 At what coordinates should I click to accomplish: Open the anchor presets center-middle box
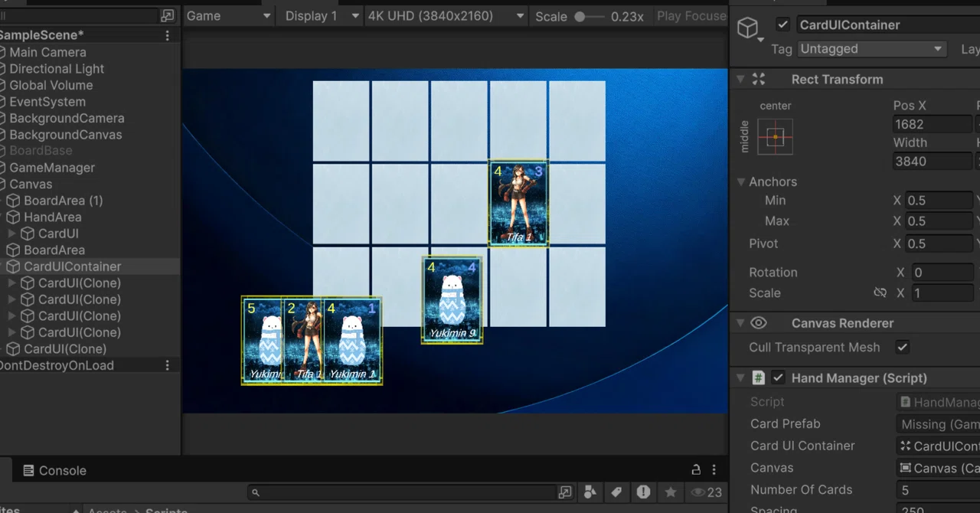click(775, 137)
